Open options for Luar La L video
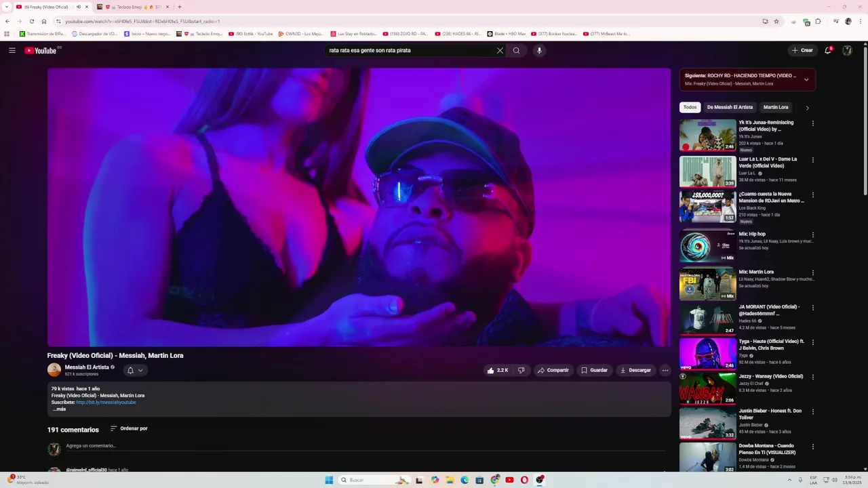868x488 pixels. (x=812, y=160)
